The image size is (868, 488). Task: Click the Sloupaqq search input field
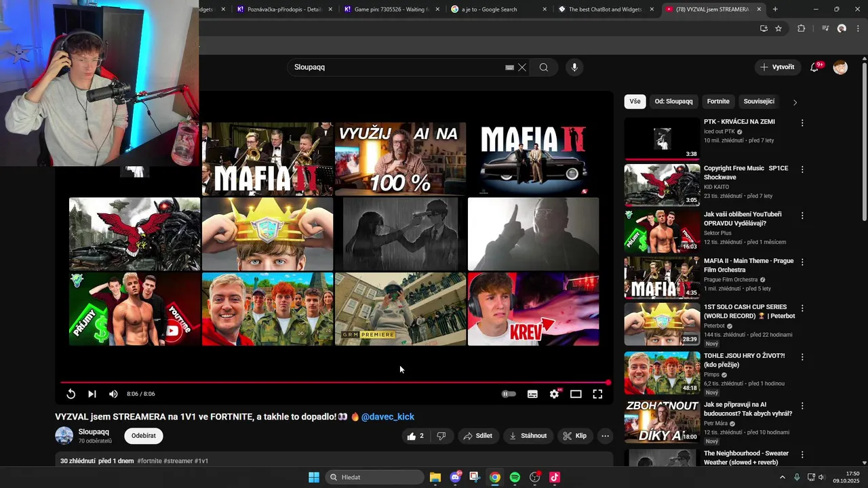point(397,67)
